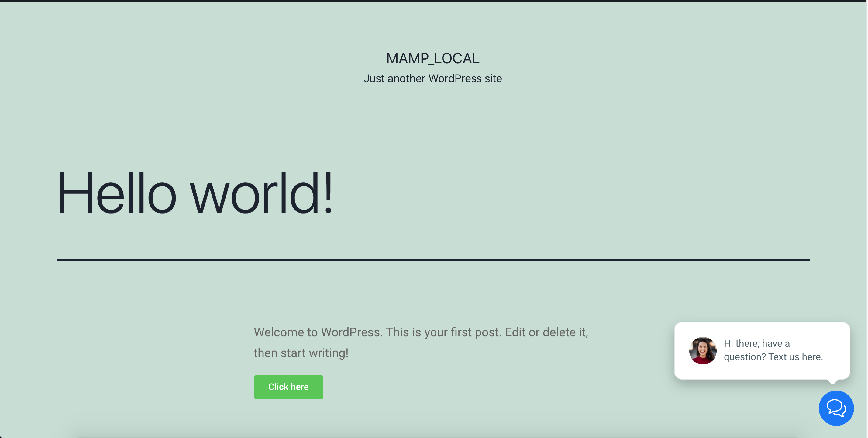Click "Edit or delete it," in the post text
868x438 pixels.
coord(546,332)
